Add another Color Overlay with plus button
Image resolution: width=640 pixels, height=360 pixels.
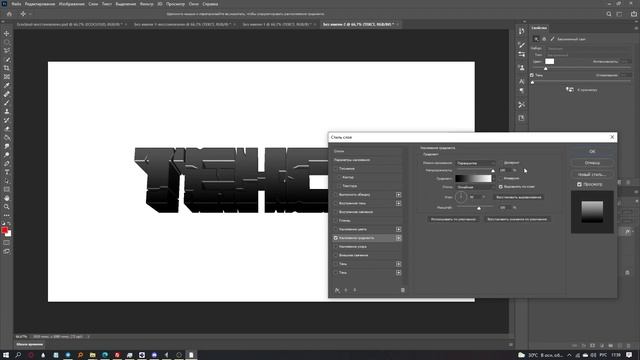[x=398, y=229]
